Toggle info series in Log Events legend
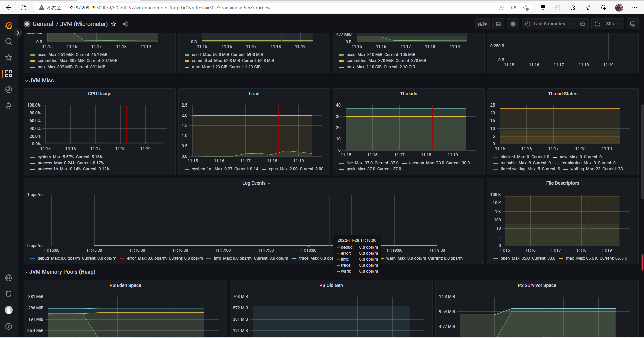Screen dimensions: 644x338 point(217,258)
